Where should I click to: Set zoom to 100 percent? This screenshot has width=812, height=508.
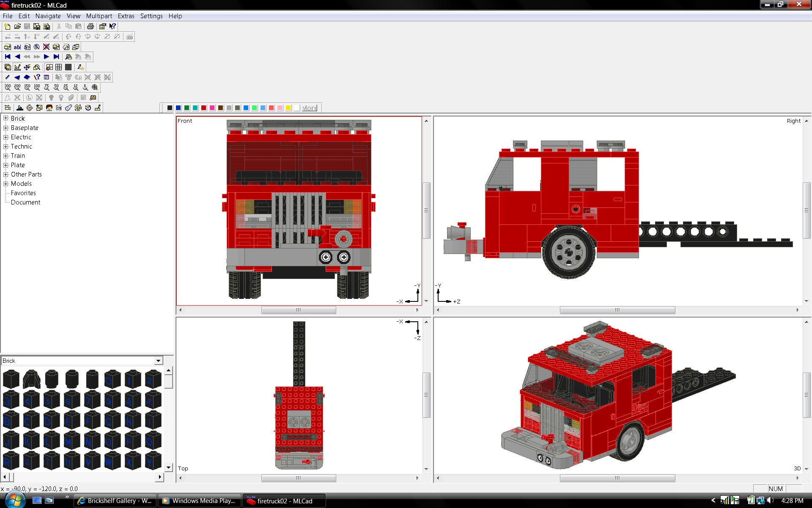point(37,87)
